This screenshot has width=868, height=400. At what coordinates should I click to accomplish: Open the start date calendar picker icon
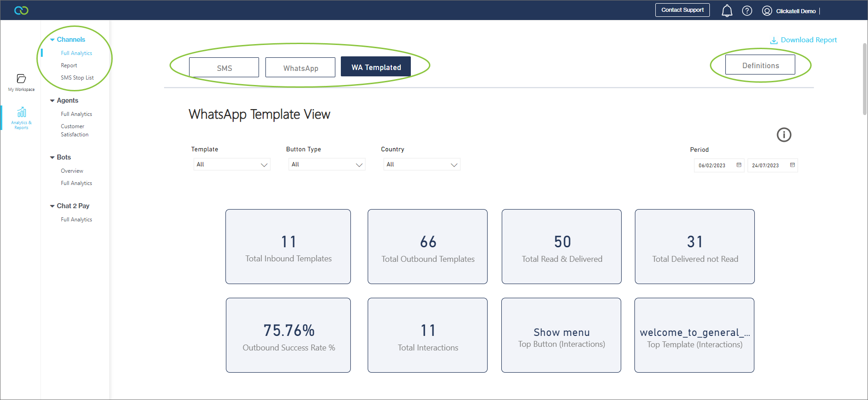point(738,165)
